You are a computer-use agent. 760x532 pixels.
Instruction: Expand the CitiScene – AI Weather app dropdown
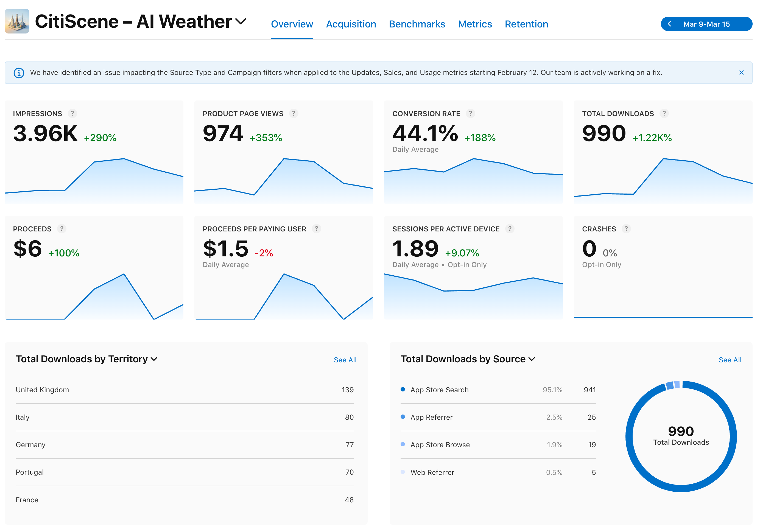click(241, 21)
